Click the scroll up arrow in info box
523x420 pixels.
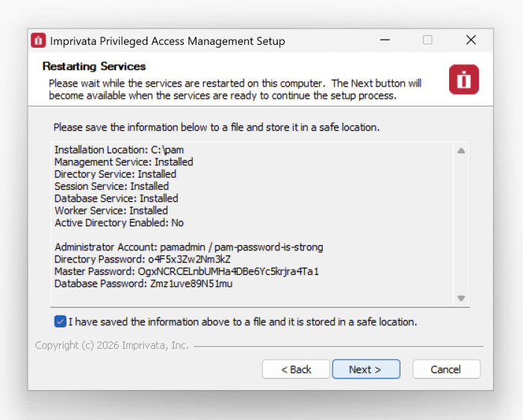click(x=461, y=150)
